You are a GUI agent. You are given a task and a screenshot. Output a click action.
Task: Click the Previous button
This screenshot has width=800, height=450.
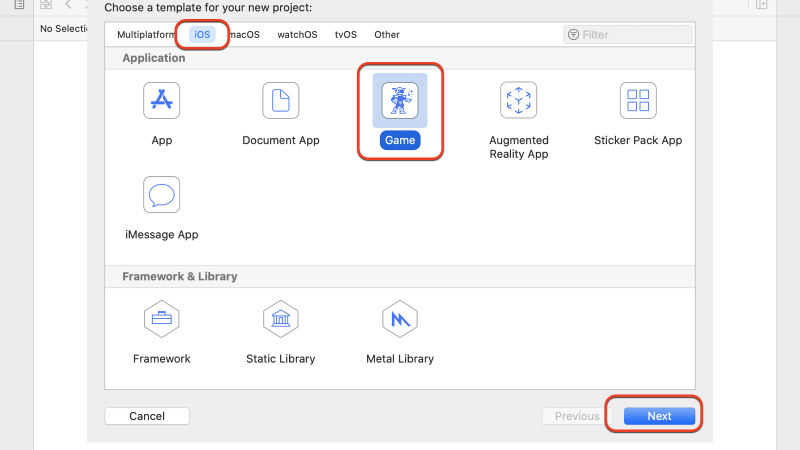point(577,416)
